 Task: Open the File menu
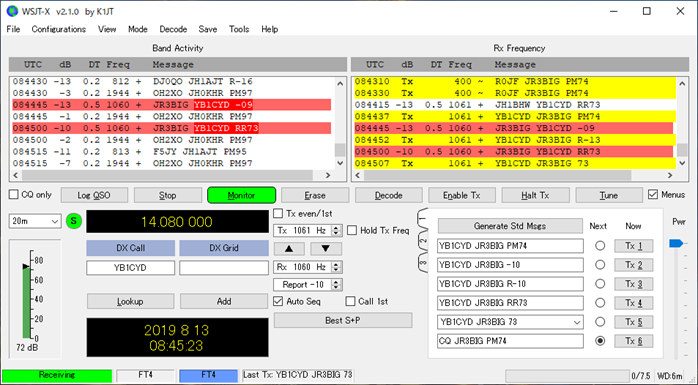[x=13, y=29]
